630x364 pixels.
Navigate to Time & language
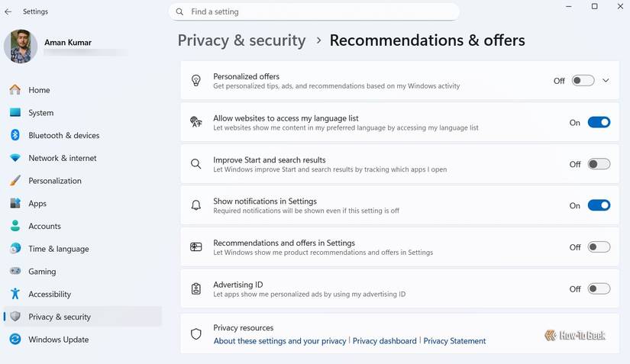58,249
